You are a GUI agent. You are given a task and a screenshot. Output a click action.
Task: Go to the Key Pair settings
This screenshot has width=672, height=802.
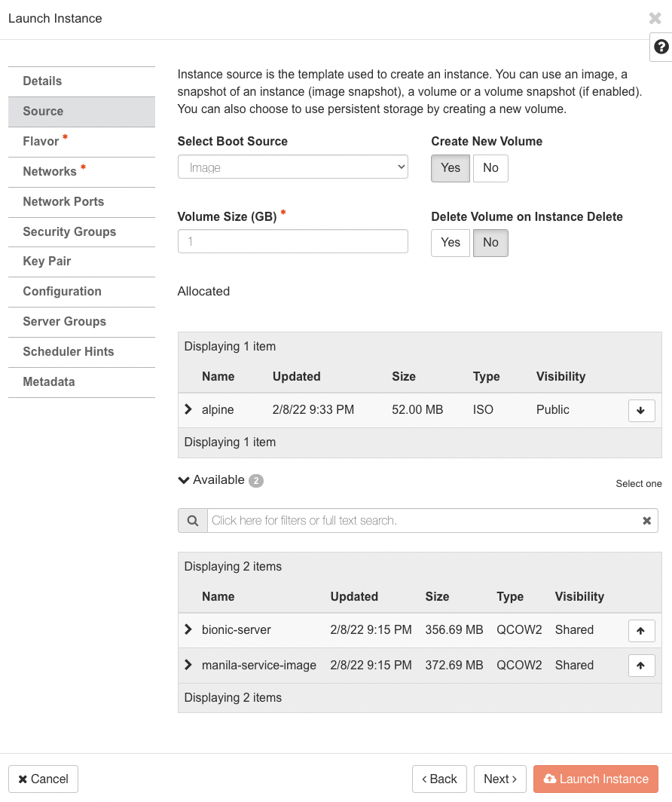pyautogui.click(x=48, y=262)
